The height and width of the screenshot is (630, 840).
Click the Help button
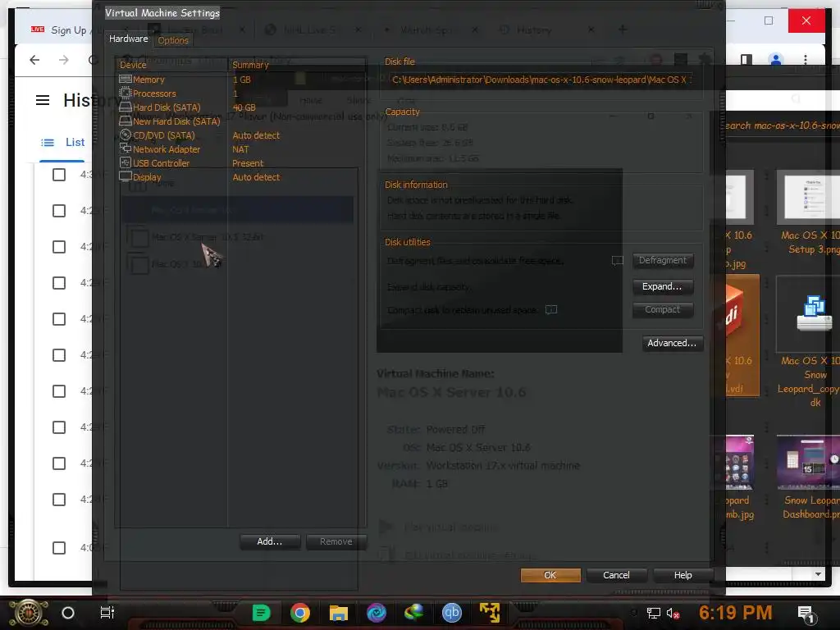pos(683,575)
